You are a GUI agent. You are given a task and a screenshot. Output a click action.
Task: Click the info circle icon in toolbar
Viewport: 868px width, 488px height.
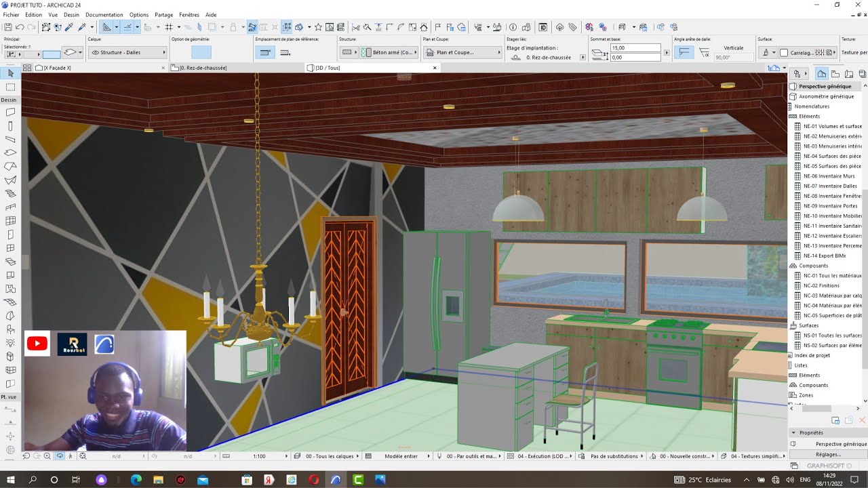[x=513, y=27]
